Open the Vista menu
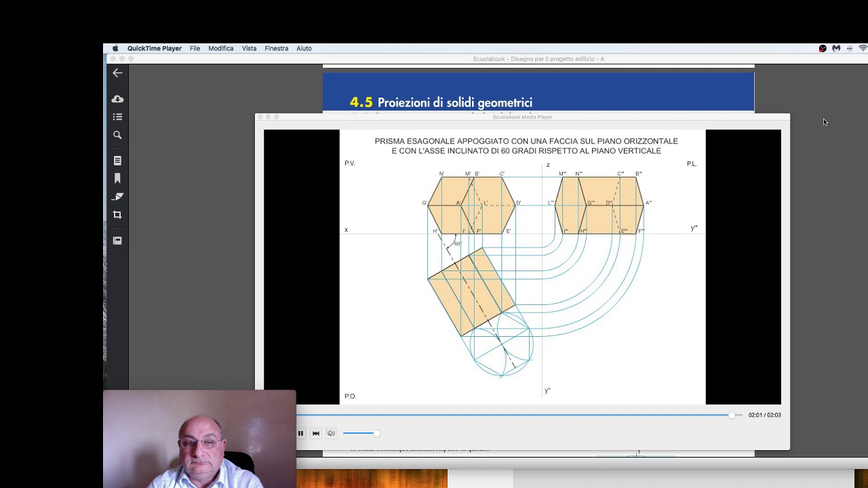868x488 pixels. pyautogui.click(x=249, y=48)
